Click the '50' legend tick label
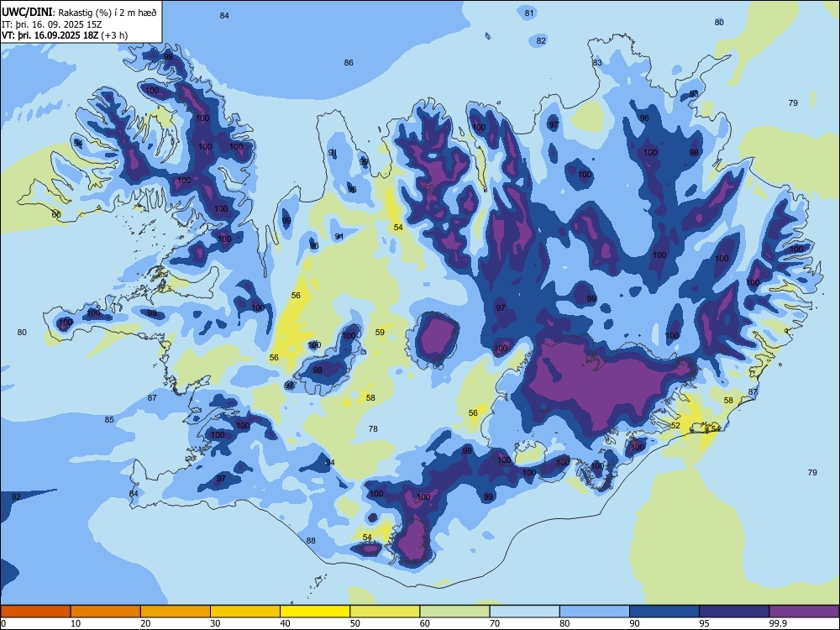Viewport: 840px width, 630px height. click(x=354, y=623)
